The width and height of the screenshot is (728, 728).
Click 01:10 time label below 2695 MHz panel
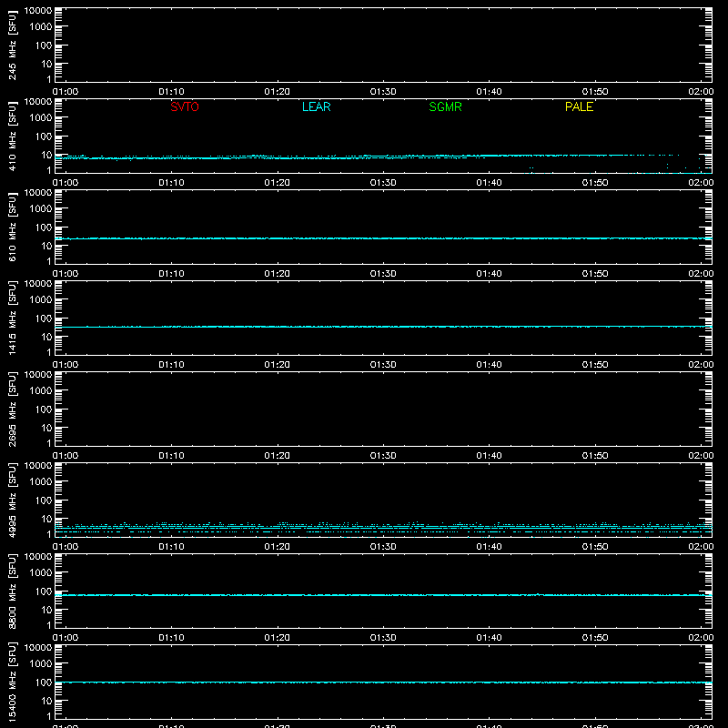(x=171, y=456)
